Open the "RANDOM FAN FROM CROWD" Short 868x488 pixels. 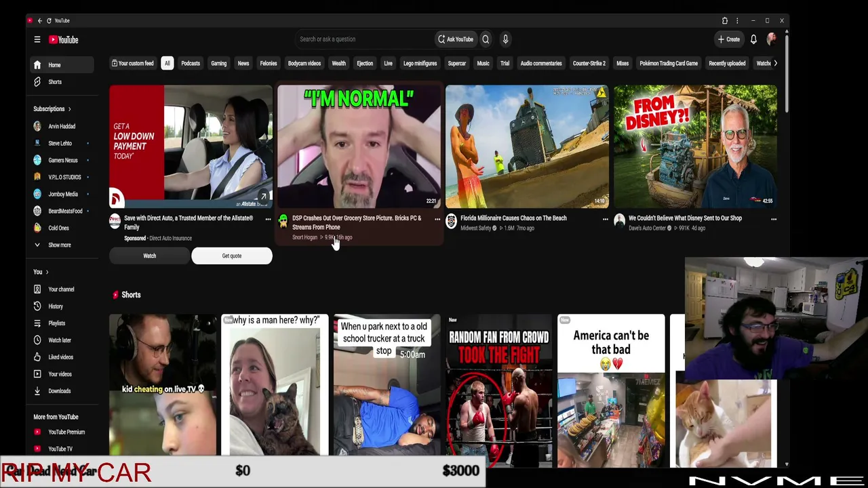(x=498, y=390)
